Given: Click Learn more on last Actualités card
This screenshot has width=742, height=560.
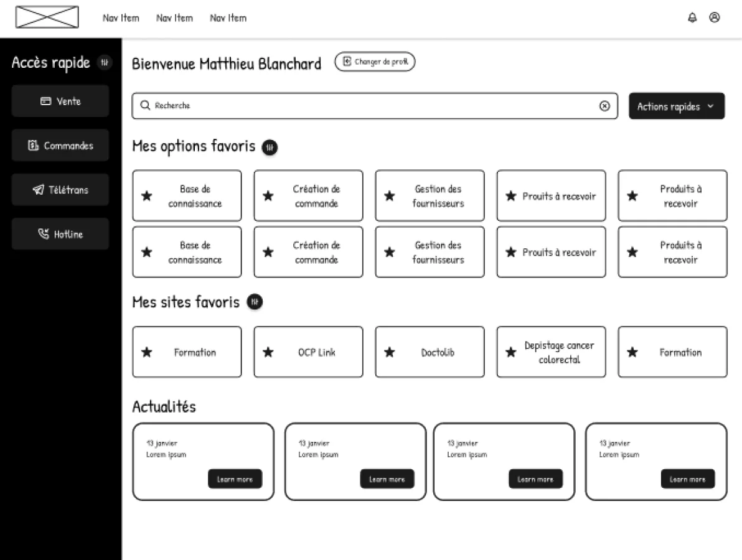Looking at the screenshot, I should point(688,479).
